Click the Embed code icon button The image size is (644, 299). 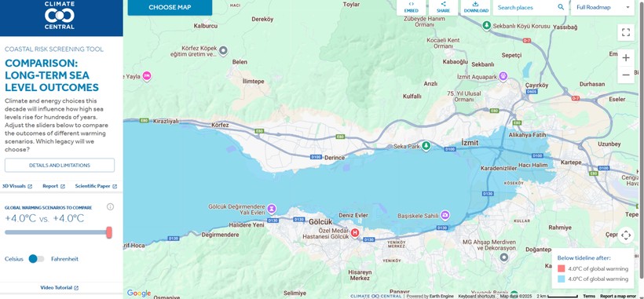point(411,7)
